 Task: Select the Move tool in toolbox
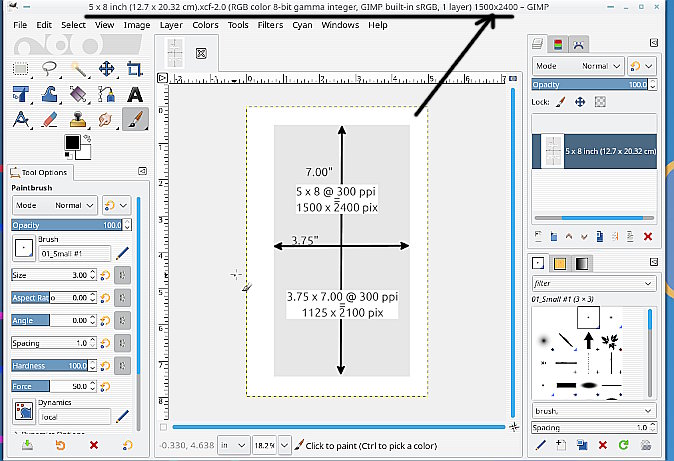(x=106, y=69)
